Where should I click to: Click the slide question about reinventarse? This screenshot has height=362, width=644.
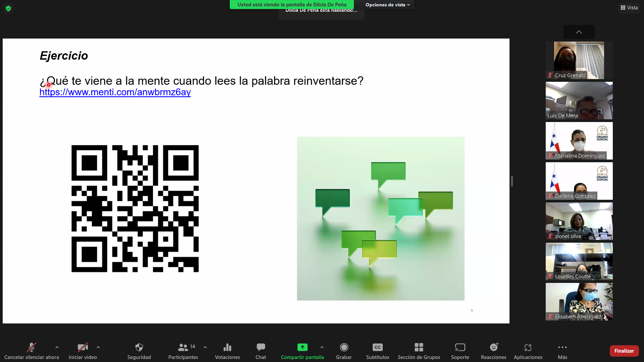coord(202,81)
